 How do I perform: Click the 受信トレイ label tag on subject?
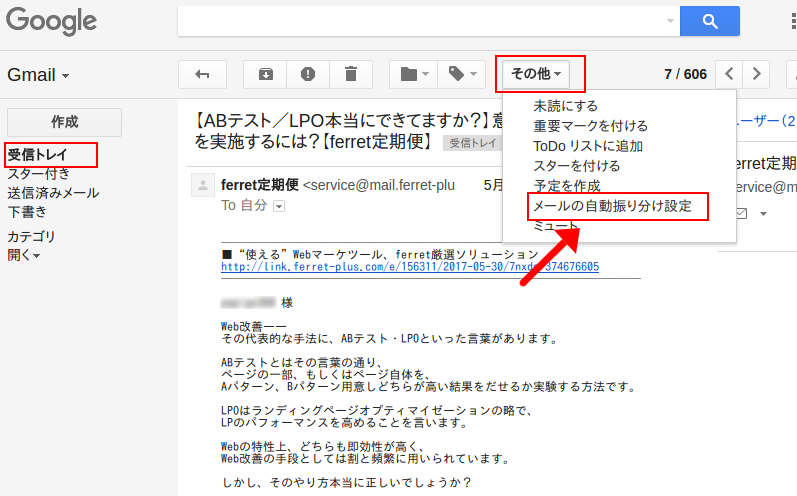pyautogui.click(x=473, y=143)
